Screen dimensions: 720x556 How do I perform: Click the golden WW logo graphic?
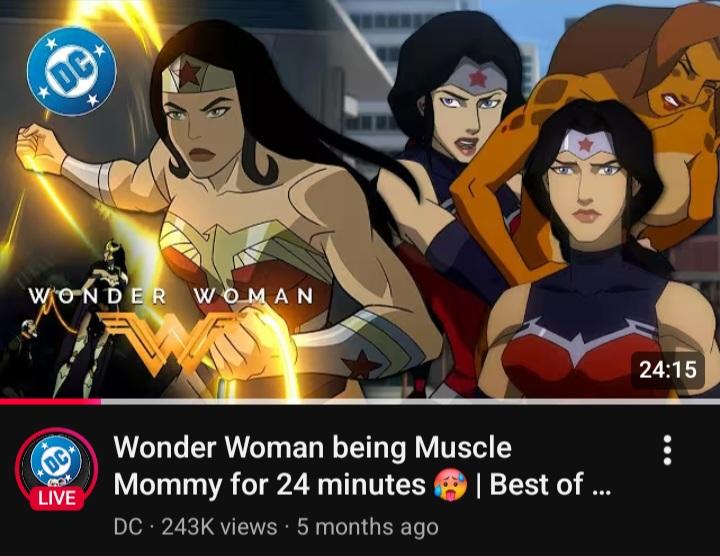coord(179,342)
